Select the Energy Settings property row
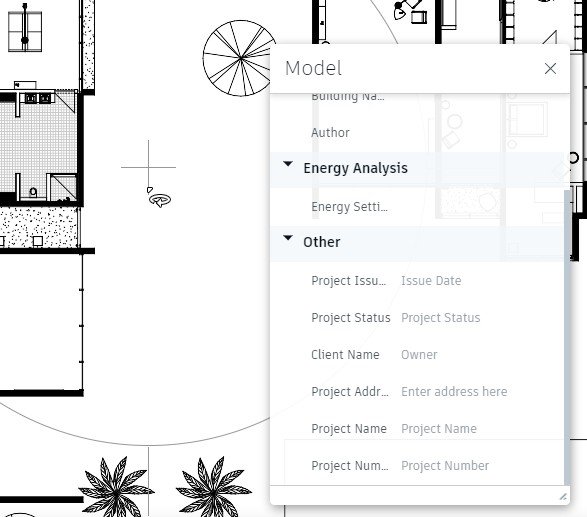This screenshot has height=517, width=587. (x=417, y=207)
